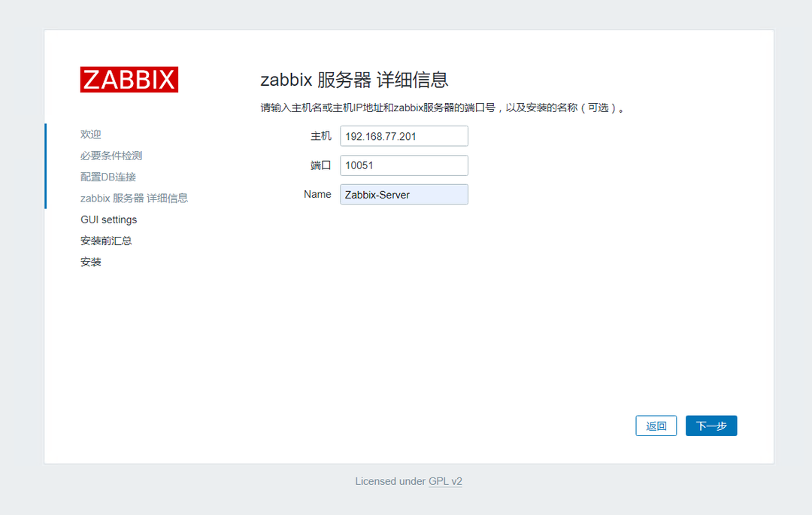Click the 端口 field label
The image size is (812, 515).
pyautogui.click(x=320, y=165)
